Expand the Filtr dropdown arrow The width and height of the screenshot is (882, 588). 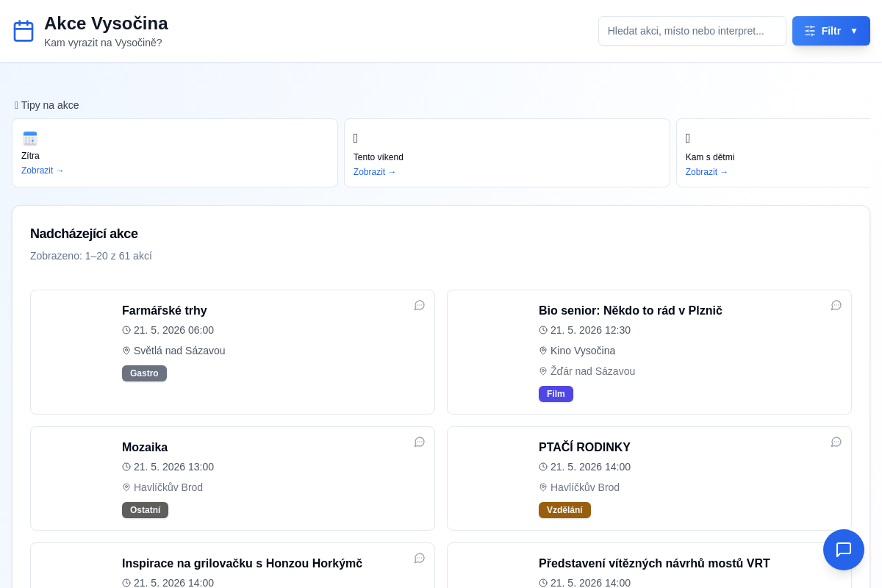click(854, 31)
